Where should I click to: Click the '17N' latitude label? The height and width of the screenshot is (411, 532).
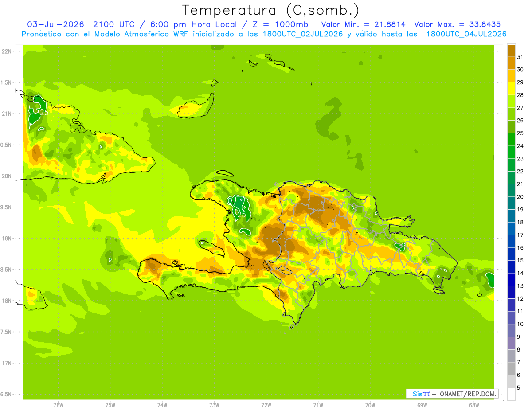pos(7,363)
